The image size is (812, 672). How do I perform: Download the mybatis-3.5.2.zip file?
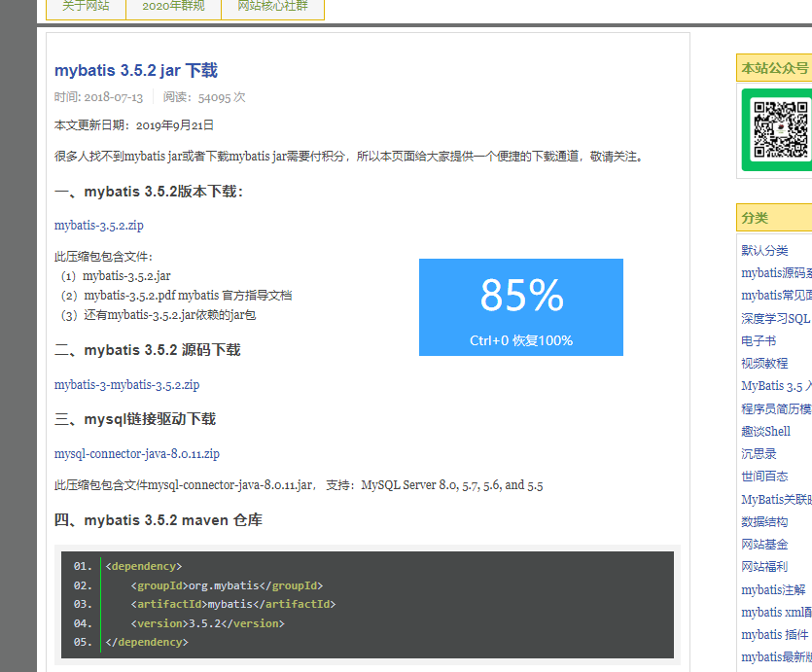(99, 225)
